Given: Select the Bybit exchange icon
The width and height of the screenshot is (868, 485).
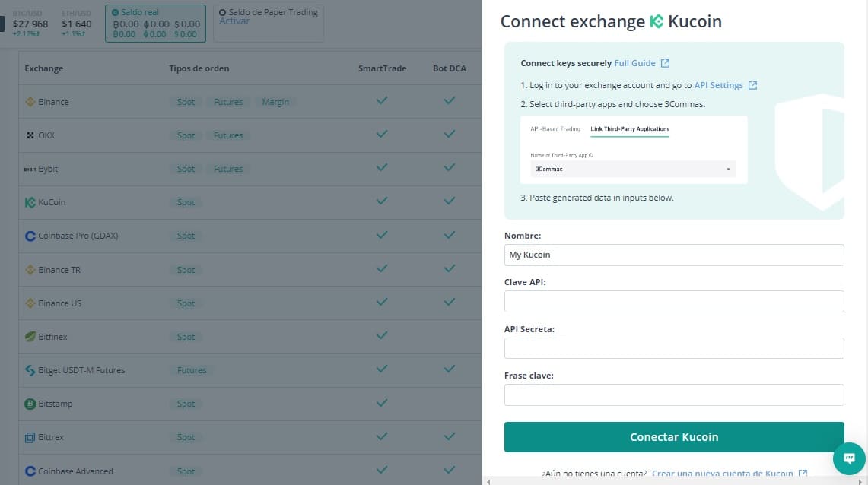Looking at the screenshot, I should click(29, 168).
